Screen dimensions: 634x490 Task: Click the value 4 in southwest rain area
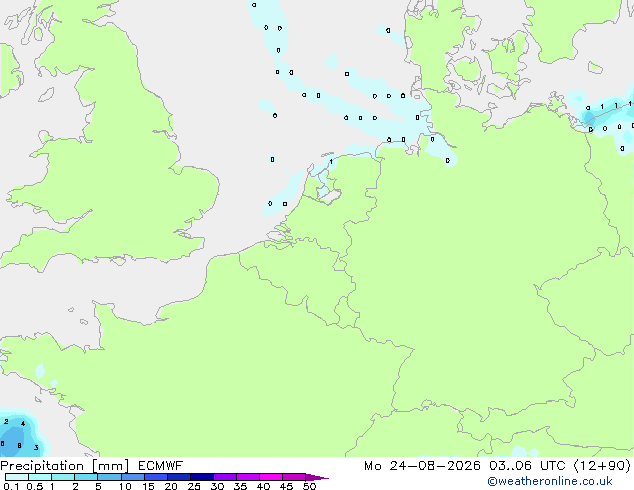(x=23, y=424)
